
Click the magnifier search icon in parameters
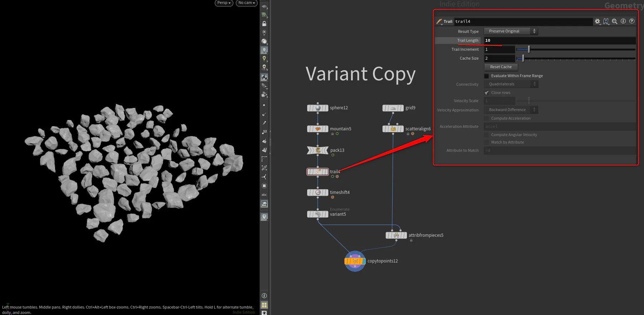[x=615, y=21]
